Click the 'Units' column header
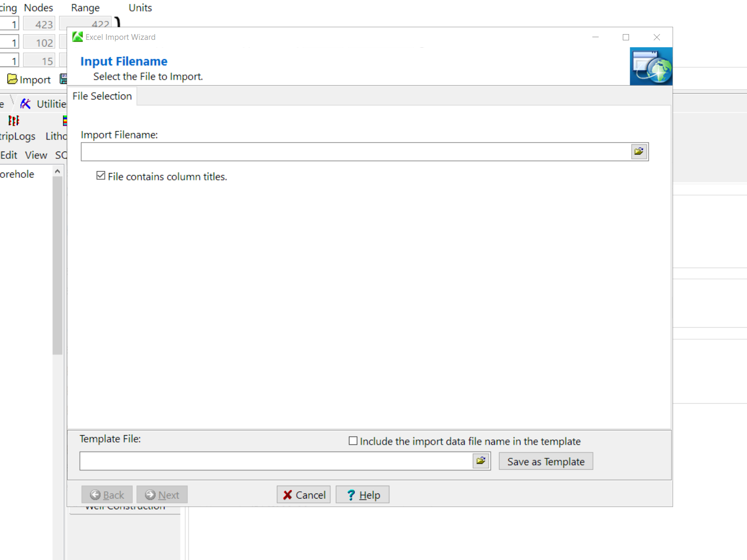The height and width of the screenshot is (560, 747). point(140,8)
